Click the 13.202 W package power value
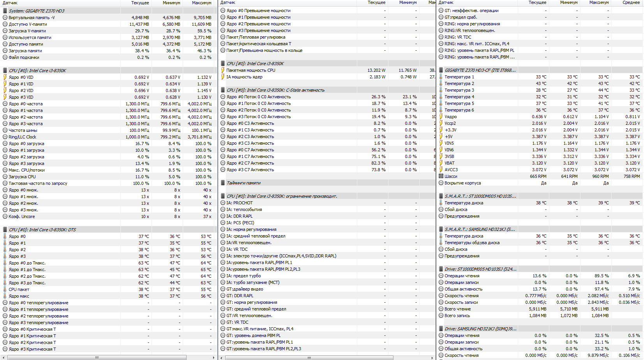 (376, 70)
